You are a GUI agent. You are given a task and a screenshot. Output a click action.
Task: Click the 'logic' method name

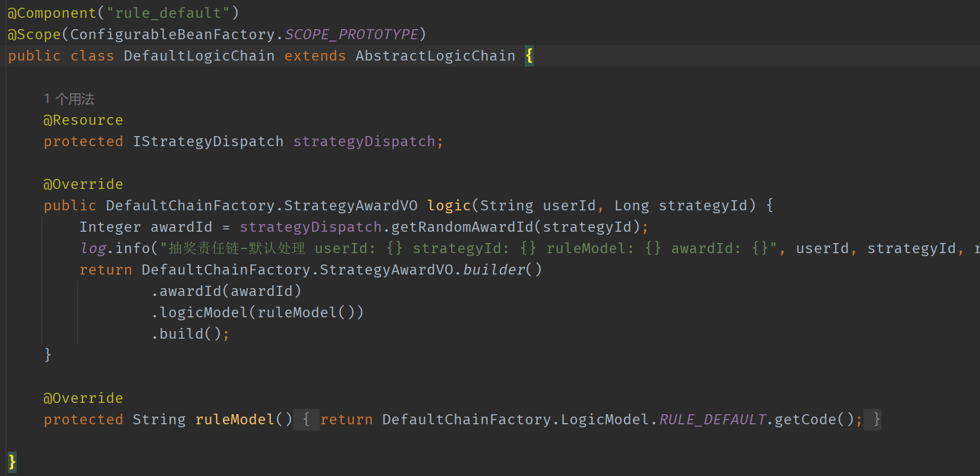point(449,206)
